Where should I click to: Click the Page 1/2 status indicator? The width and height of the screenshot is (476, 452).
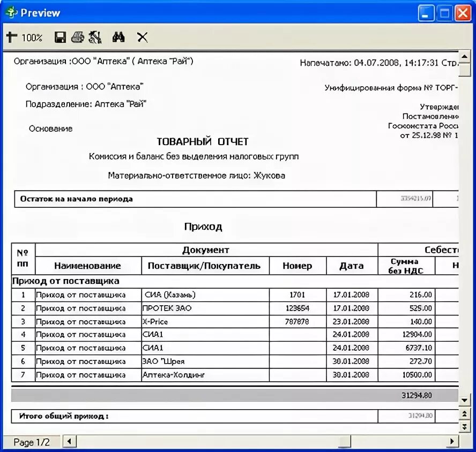tap(31, 442)
